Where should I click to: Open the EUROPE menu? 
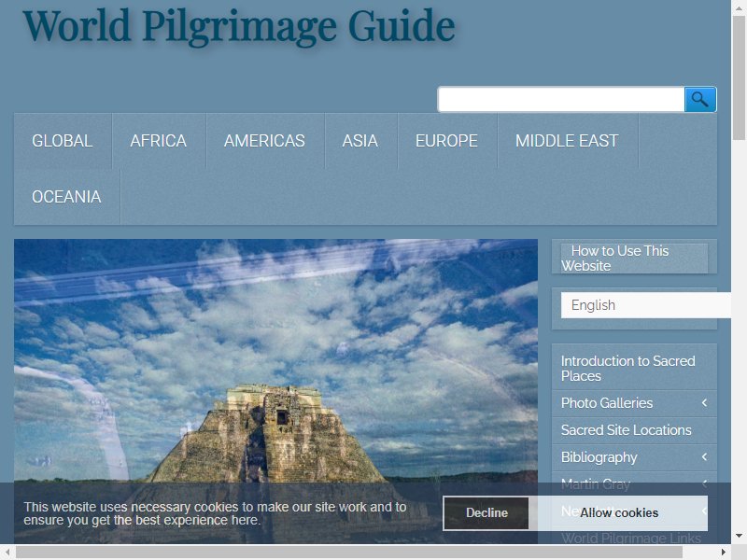[x=447, y=141]
